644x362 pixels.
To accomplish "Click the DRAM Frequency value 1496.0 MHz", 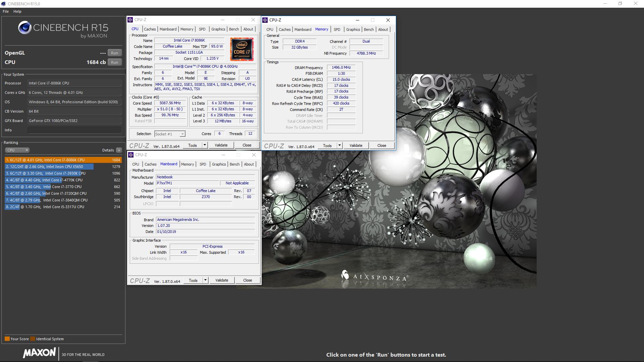I will coord(341,67).
